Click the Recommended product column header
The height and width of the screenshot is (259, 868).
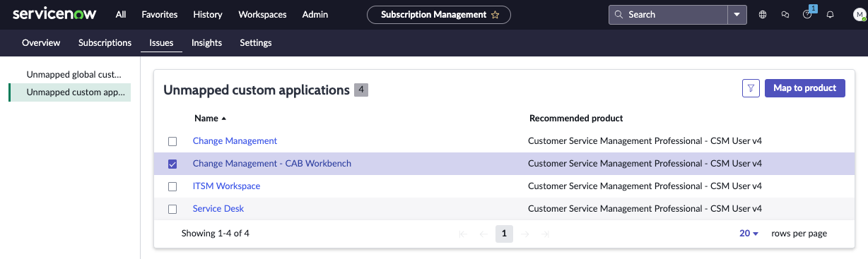[576, 119]
